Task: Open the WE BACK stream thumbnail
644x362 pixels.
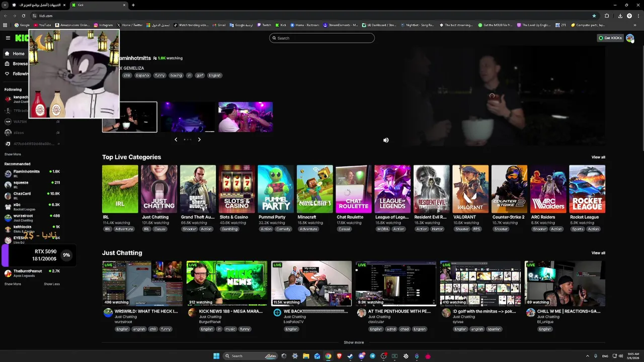Action: [311, 283]
